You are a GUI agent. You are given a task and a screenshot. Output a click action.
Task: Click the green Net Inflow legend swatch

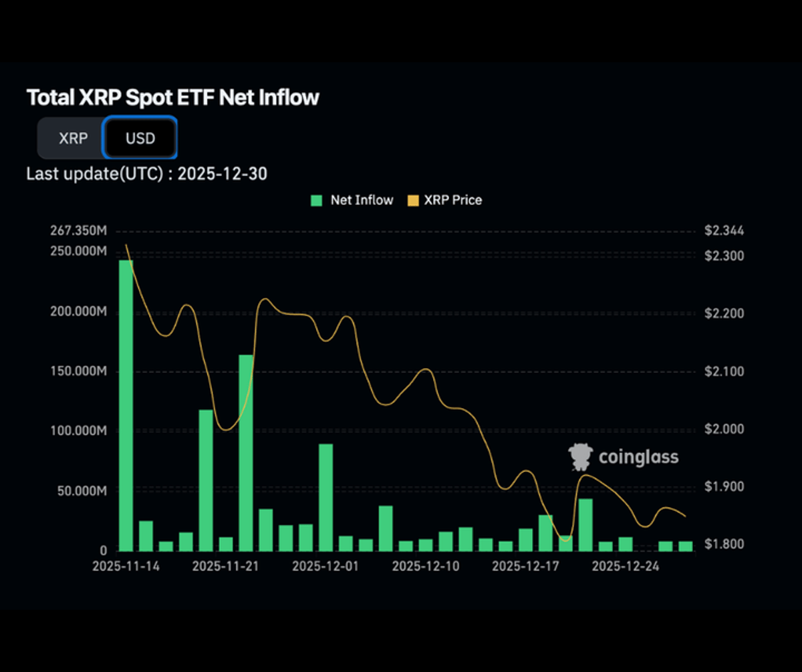coord(315,200)
